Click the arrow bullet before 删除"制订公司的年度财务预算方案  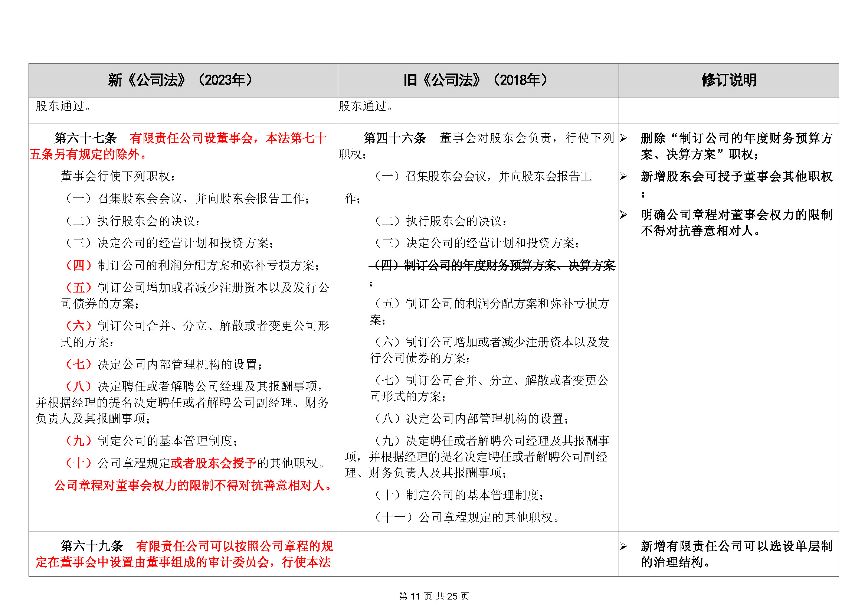(623, 138)
